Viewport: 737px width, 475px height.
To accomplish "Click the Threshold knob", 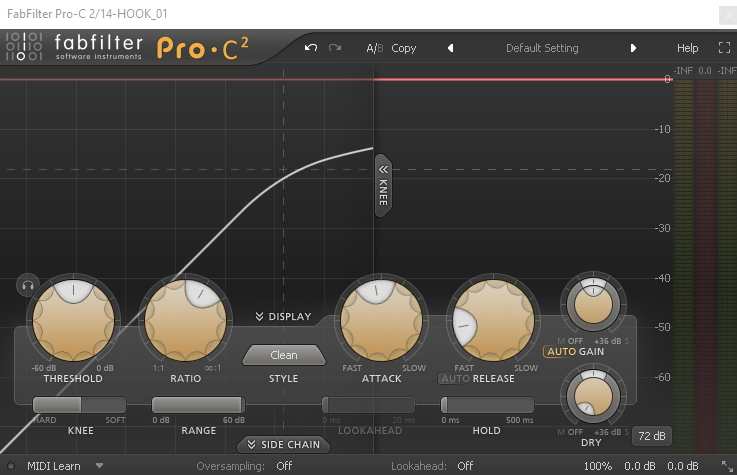I will point(73,320).
